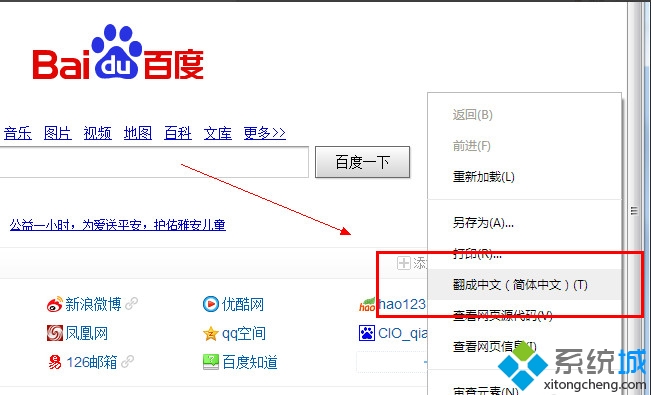Click the chain icon beside 126邮箱
The width and height of the screenshot is (651, 395).
click(127, 362)
